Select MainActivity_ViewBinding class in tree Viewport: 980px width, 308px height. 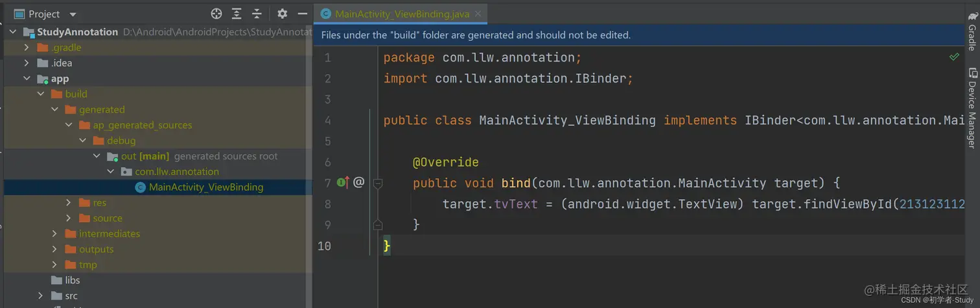tap(206, 187)
